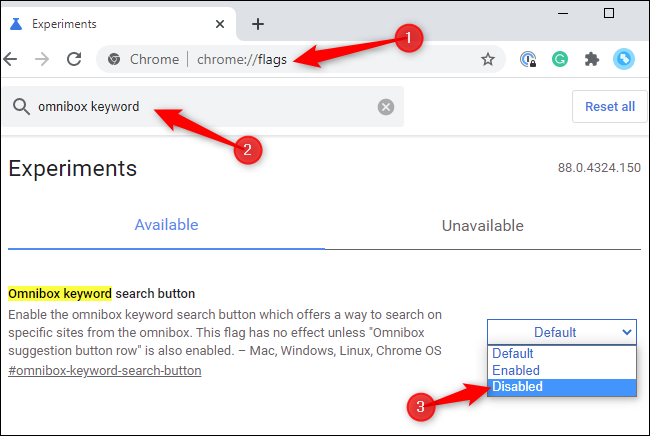Maximize the Chrome window
Screen dimensions: 650x436
tap(609, 13)
